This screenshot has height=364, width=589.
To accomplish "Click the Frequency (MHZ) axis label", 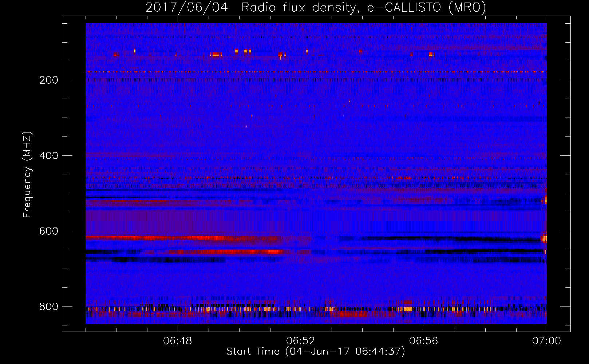I will tap(27, 175).
